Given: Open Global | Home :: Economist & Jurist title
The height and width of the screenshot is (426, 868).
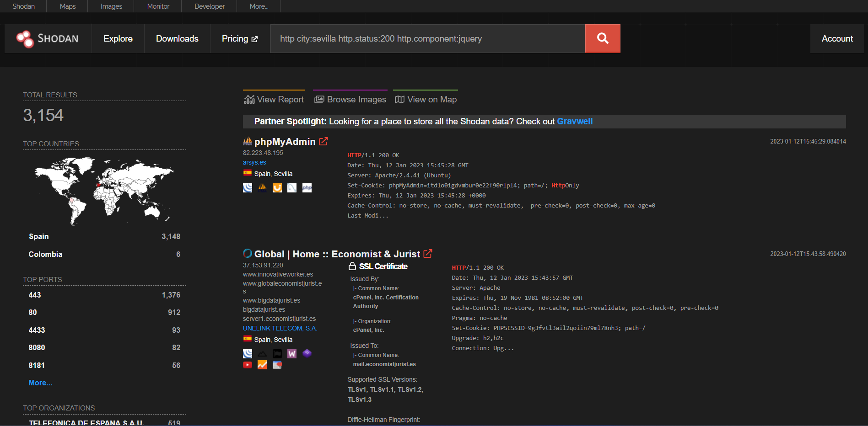Looking at the screenshot, I should 337,254.
